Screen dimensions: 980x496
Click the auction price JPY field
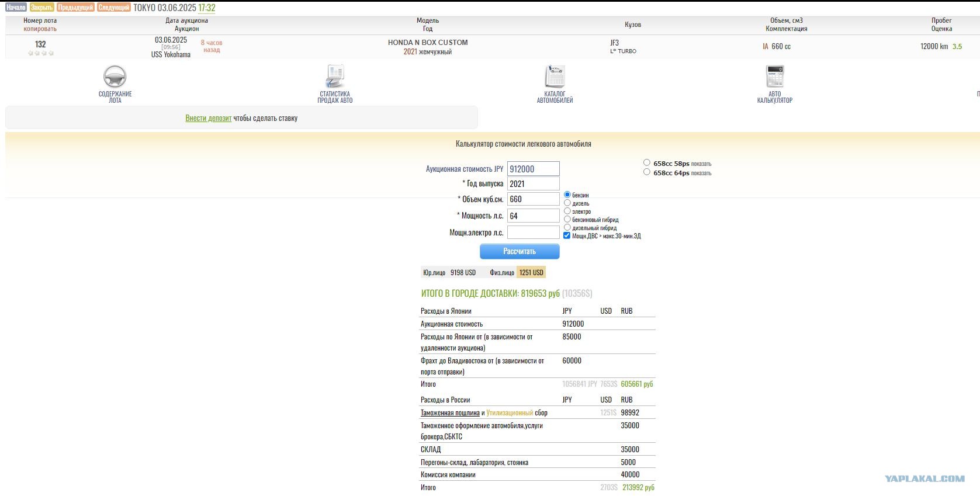(534, 169)
